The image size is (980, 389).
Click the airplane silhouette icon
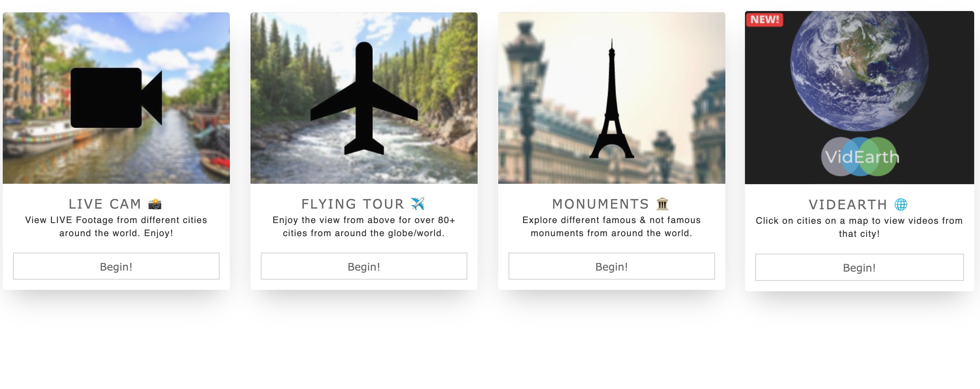tap(364, 99)
